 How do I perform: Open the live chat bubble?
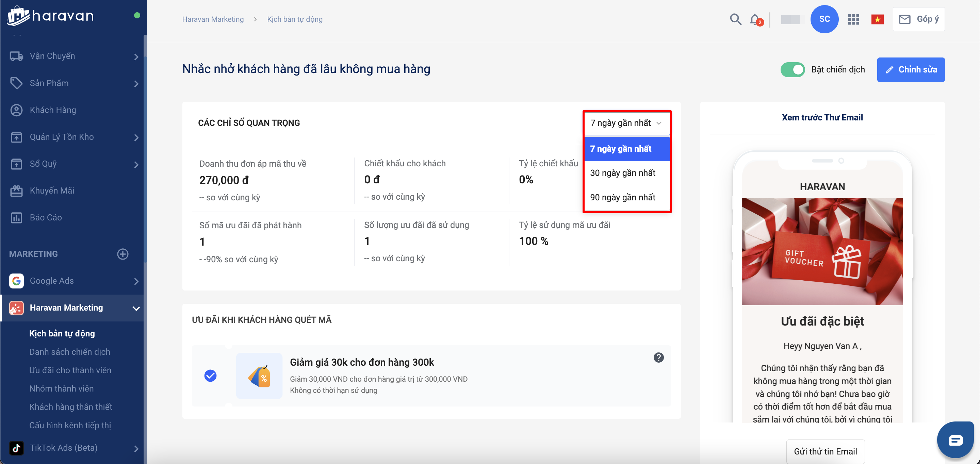point(955,440)
